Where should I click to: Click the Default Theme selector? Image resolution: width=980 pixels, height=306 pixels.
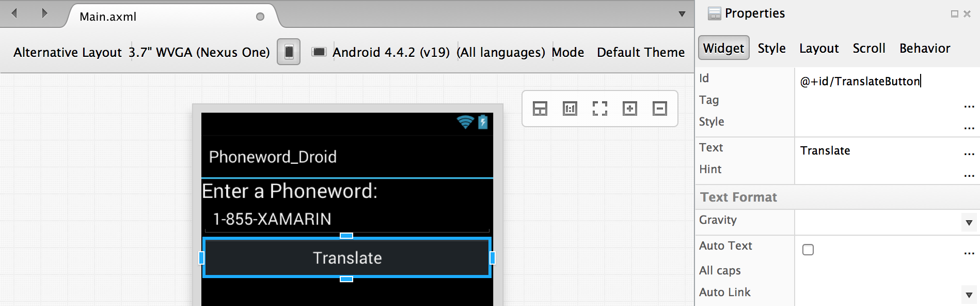click(x=641, y=52)
